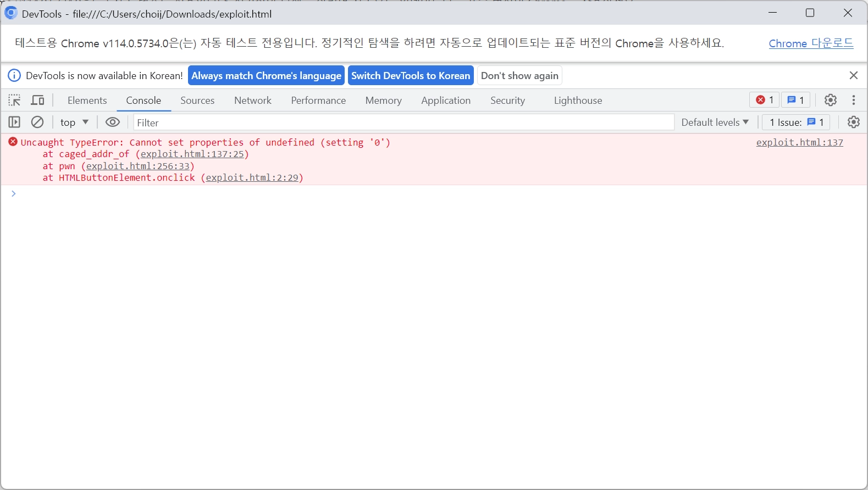Open exploit.html:256:33 link in pwn frame
This screenshot has width=868, height=490.
(x=138, y=166)
